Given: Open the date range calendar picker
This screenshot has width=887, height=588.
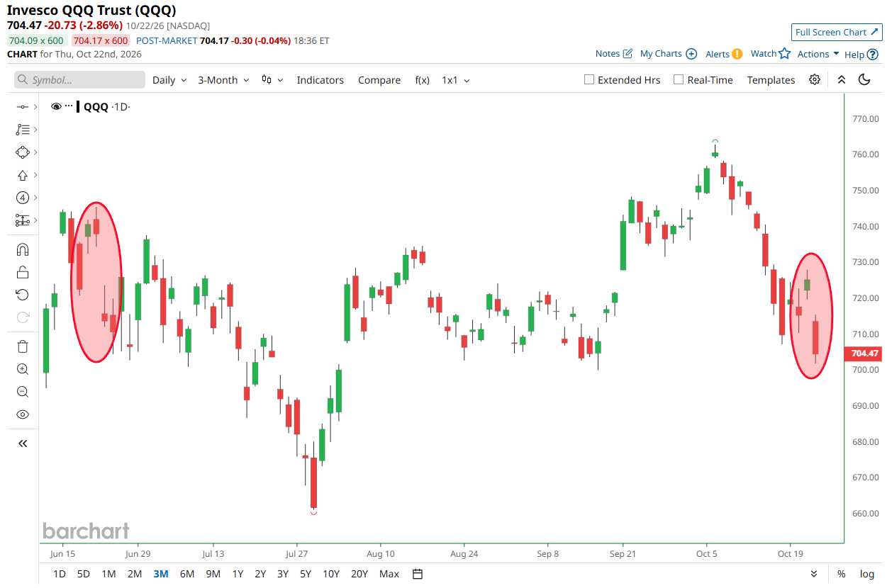Looking at the screenshot, I should point(418,574).
